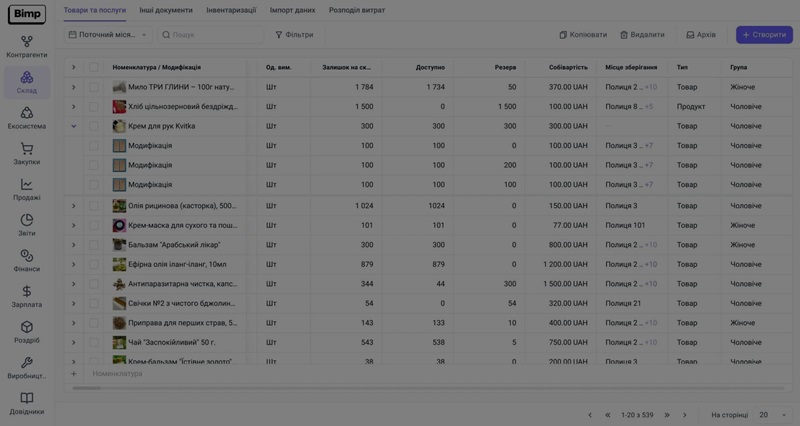Expand the Олія рицинова row
800x426 pixels.
click(73, 206)
